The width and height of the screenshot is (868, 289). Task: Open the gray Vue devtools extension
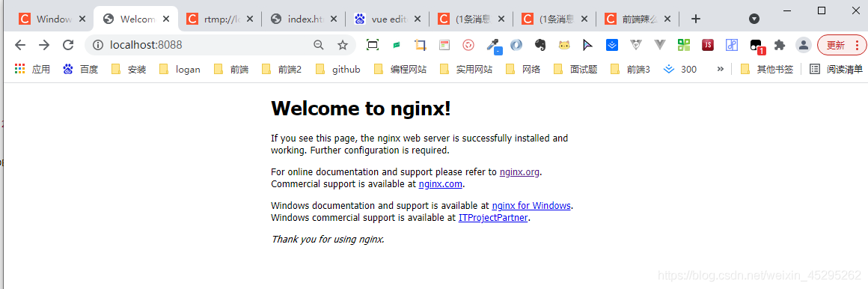coord(635,46)
